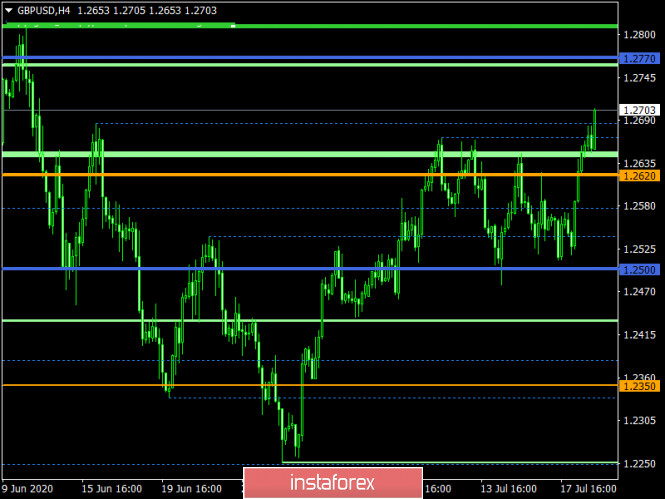
Task: Select the blue 1.2770 price level label
Action: 639,60
